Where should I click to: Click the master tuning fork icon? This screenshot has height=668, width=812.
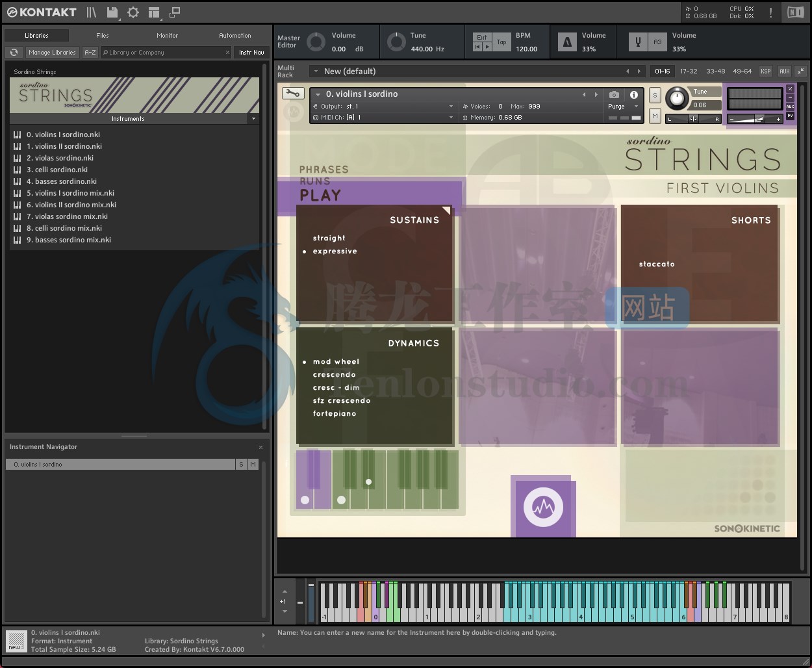point(638,42)
